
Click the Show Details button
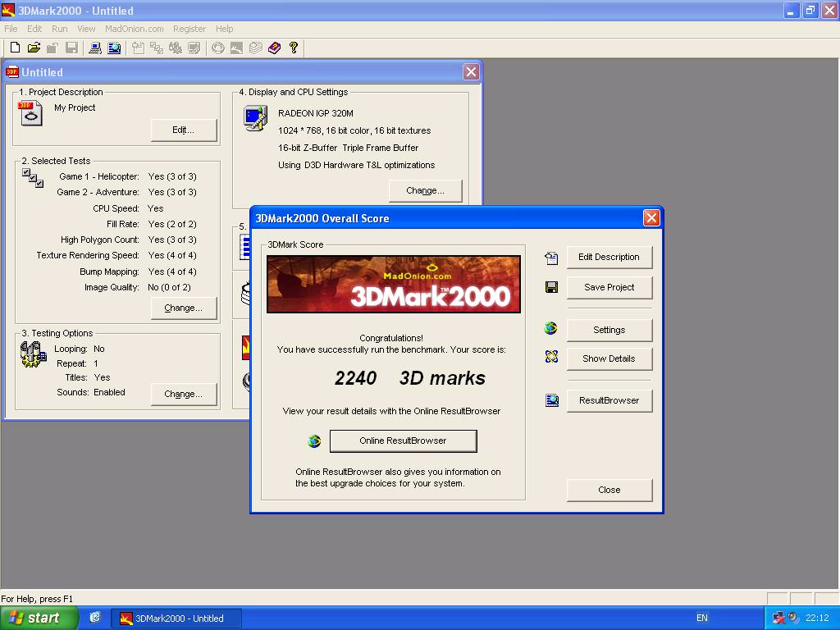pyautogui.click(x=609, y=358)
